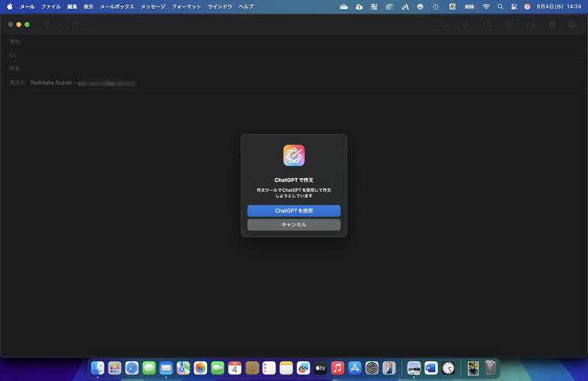This screenshot has height=381, width=588.
Task: Open Control Center in the menu bar
Action: point(514,7)
